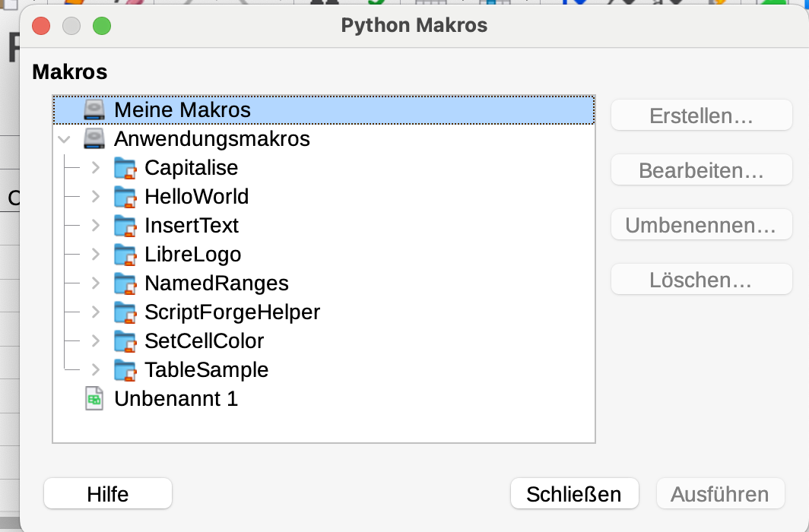Select the 'TableSample' entry text

(x=206, y=369)
